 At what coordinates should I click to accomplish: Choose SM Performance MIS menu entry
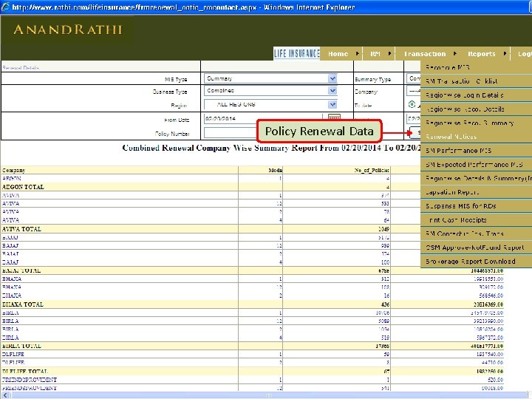click(476, 150)
